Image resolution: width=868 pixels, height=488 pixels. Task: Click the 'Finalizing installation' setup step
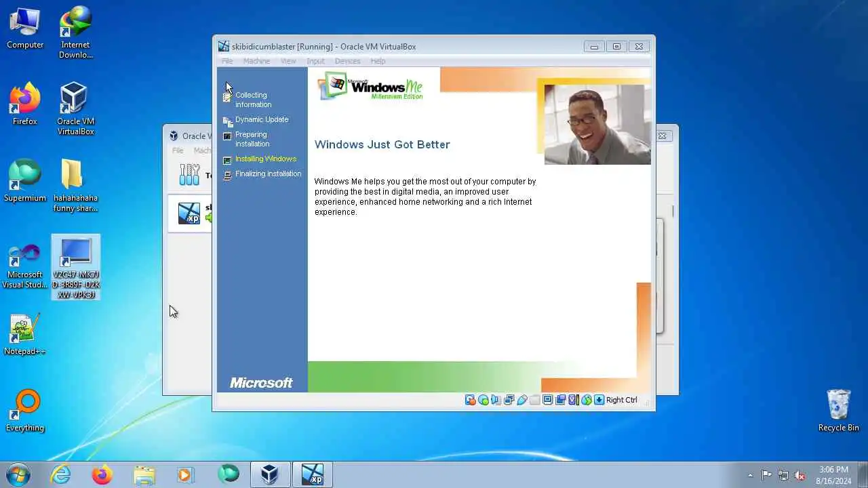point(268,174)
